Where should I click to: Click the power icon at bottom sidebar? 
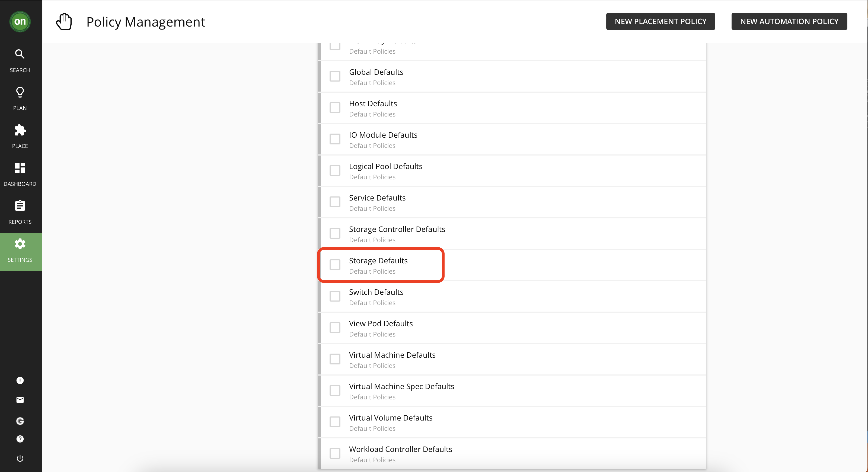20,459
